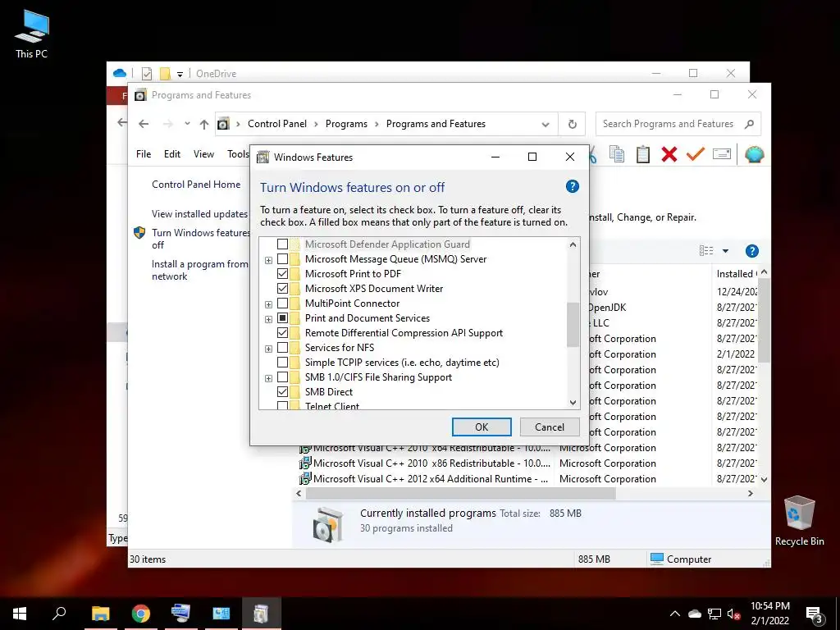
Task: Open the recent locations dropdown arrow
Action: [187, 124]
